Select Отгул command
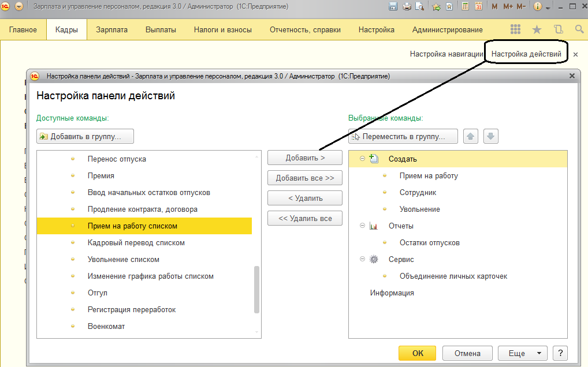 click(x=98, y=293)
